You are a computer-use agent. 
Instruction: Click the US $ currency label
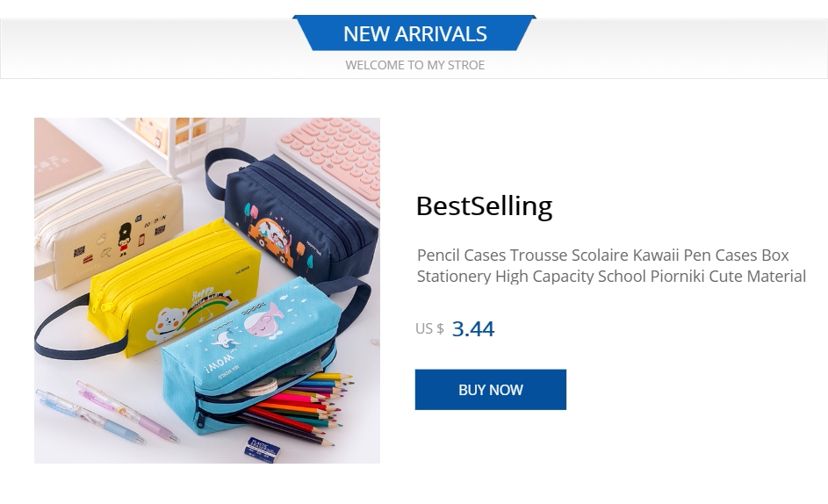[429, 328]
